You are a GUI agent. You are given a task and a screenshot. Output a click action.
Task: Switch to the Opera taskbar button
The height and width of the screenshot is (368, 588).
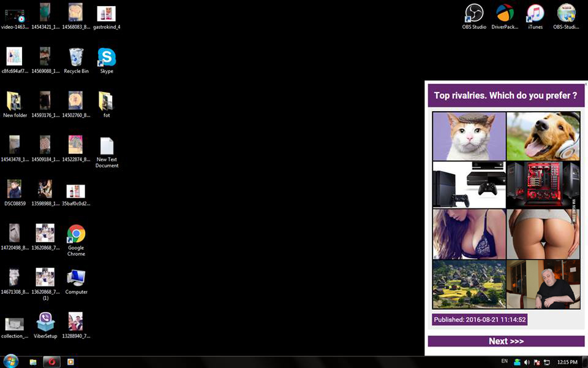[x=51, y=362]
